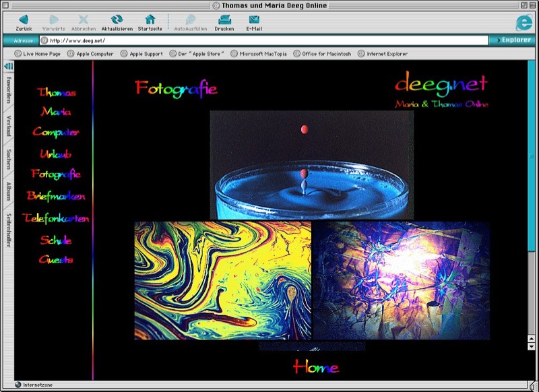Image resolution: width=539 pixels, height=392 pixels.
Task: Click the AutoAusfüllen toolbar icon
Action: coord(191,20)
